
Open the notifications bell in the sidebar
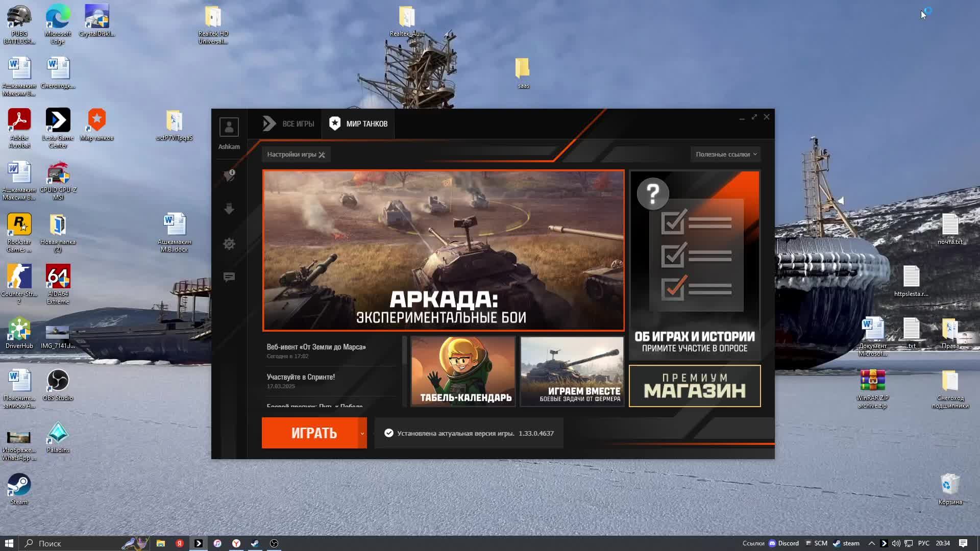(229, 175)
